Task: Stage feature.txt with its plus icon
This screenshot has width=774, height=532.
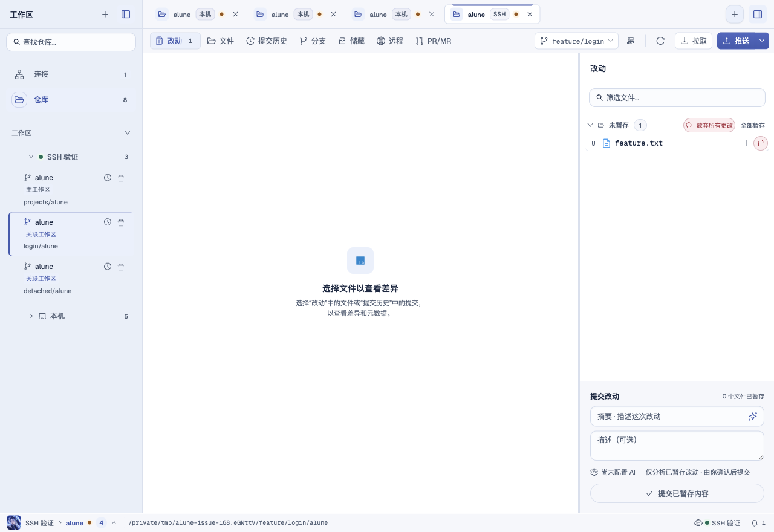Action: pos(746,143)
